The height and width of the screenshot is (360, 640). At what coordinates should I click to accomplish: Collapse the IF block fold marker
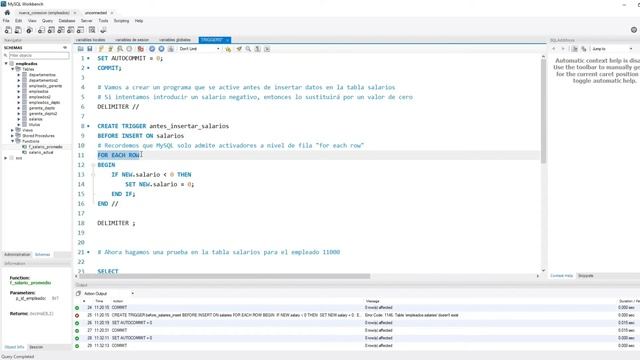[x=93, y=175]
